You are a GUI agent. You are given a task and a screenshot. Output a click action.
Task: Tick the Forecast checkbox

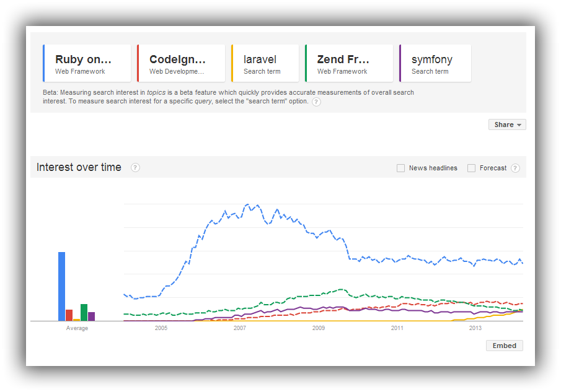[472, 168]
